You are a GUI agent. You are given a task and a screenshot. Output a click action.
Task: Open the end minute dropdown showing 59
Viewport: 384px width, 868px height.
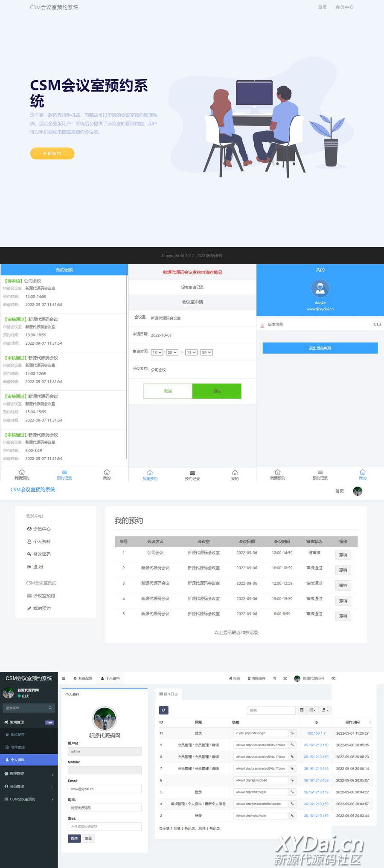click(x=207, y=352)
